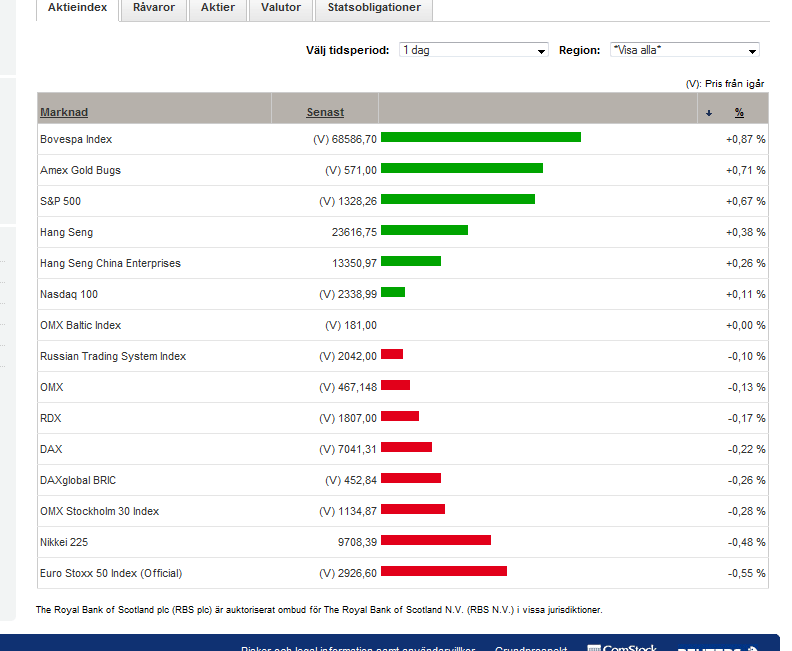Click the +0,87 % change value
The width and height of the screenshot is (792, 651).
click(x=746, y=139)
